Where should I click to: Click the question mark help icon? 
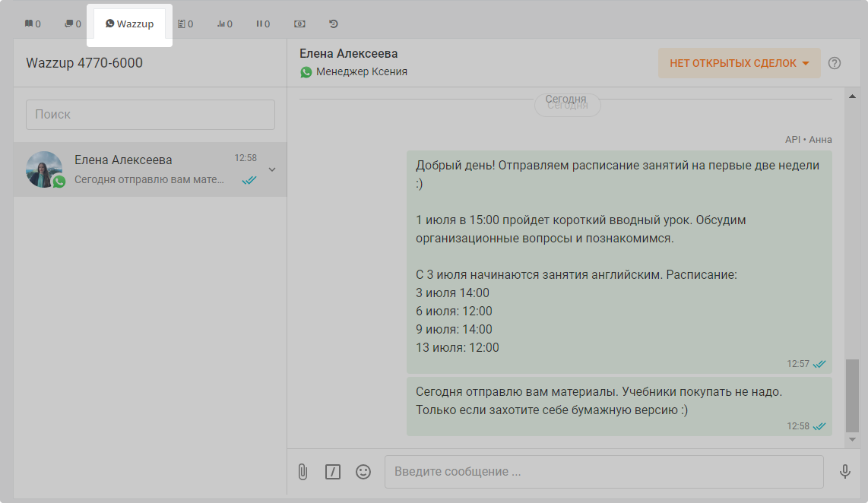(x=835, y=63)
